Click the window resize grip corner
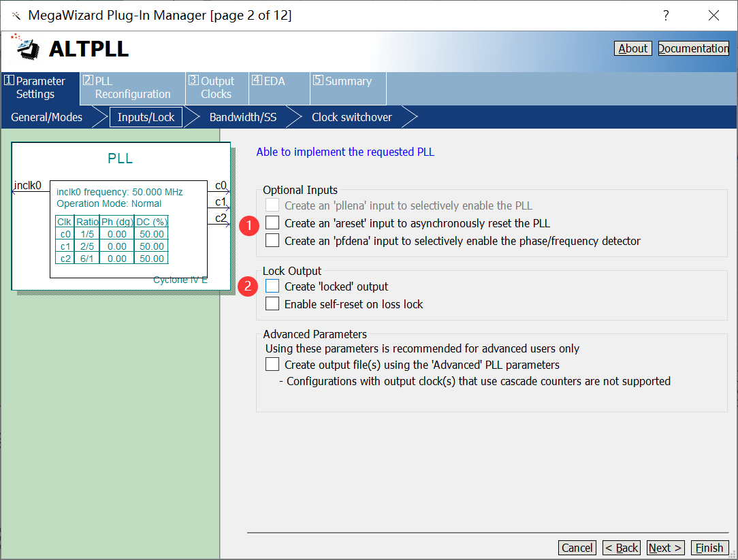 [x=733, y=555]
